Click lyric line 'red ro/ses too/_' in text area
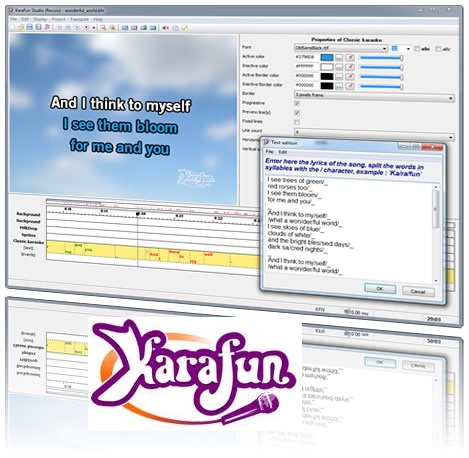Viewport: 469px width, 458px height. tap(289, 187)
